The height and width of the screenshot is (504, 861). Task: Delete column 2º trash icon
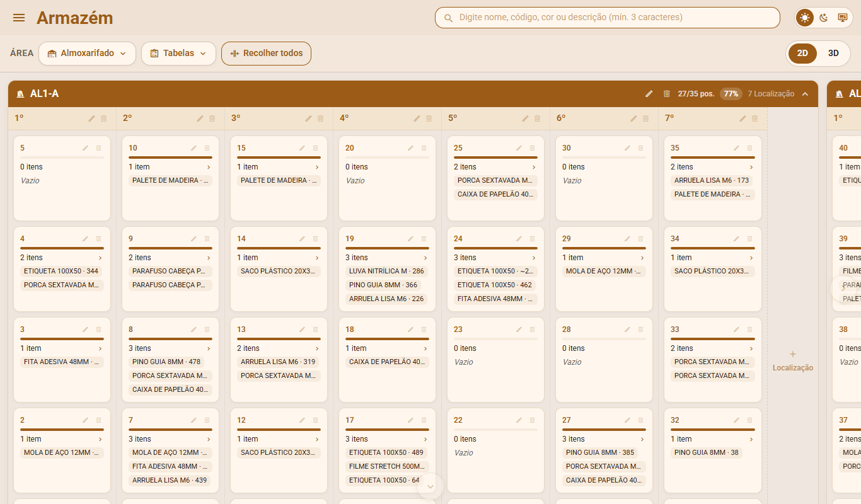(x=212, y=118)
